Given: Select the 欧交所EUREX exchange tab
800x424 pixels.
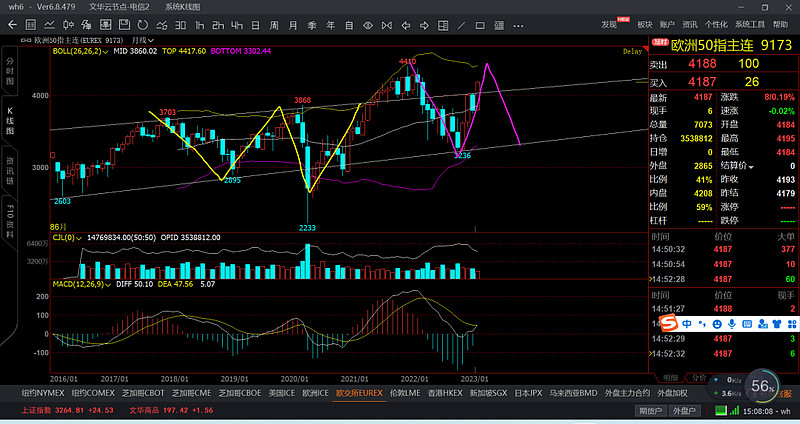Looking at the screenshot, I should tap(359, 393).
